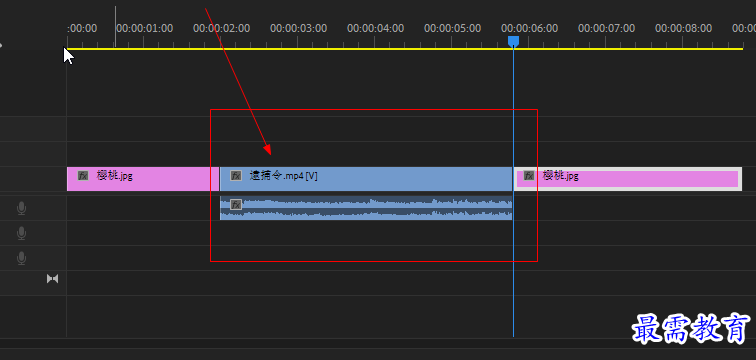Click the yellow render bar under the ruler

tap(405, 49)
